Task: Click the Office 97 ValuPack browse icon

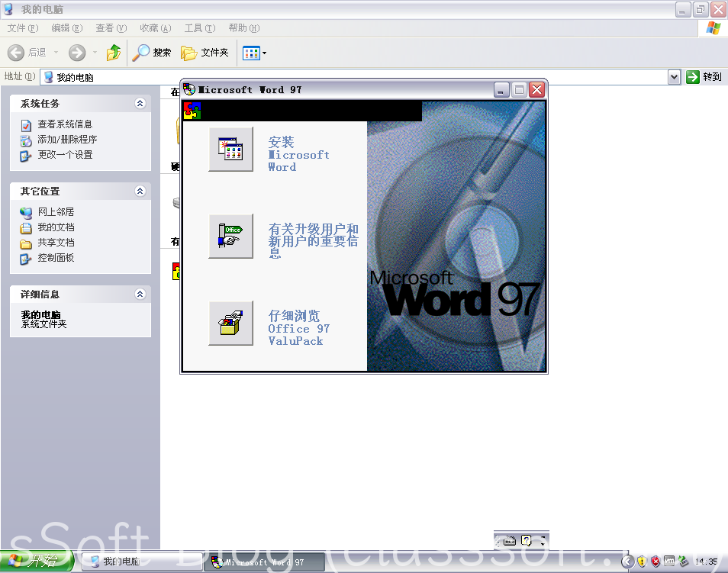Action: 230,324
